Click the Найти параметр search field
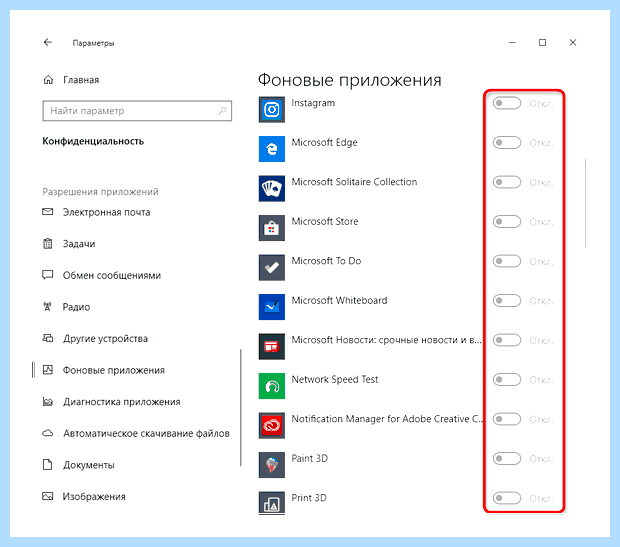 (x=137, y=111)
